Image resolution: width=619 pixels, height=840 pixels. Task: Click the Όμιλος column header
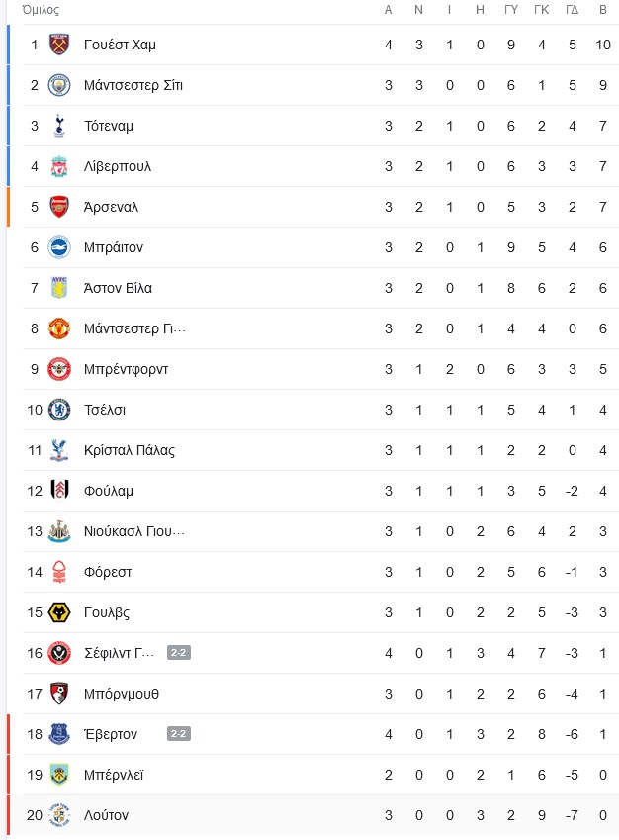41,10
